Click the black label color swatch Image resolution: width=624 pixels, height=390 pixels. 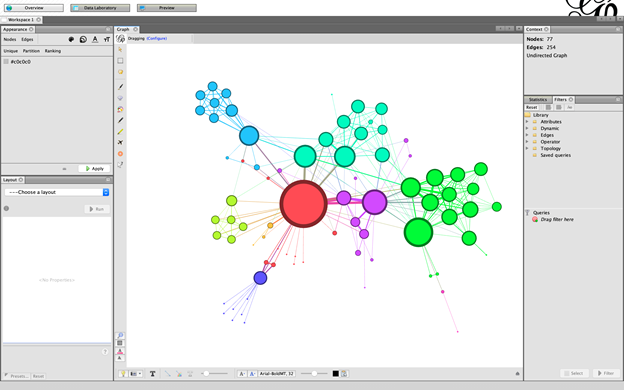[335, 374]
